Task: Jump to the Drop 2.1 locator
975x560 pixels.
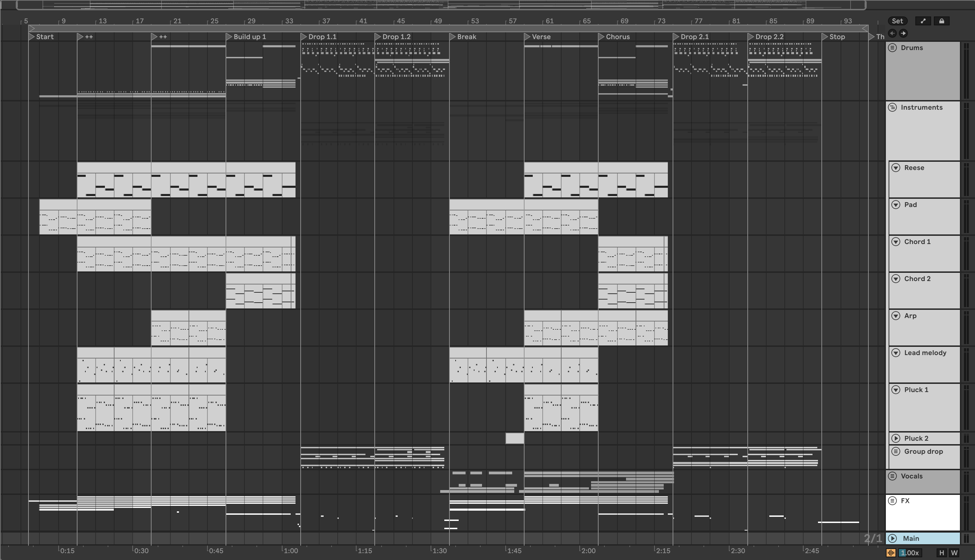Action: [x=691, y=37]
